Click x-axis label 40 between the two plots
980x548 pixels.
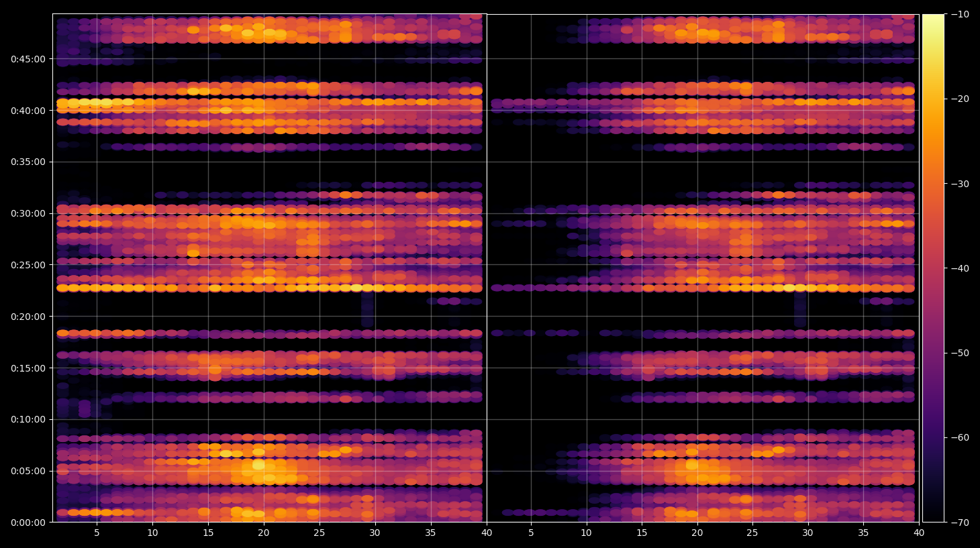487,533
